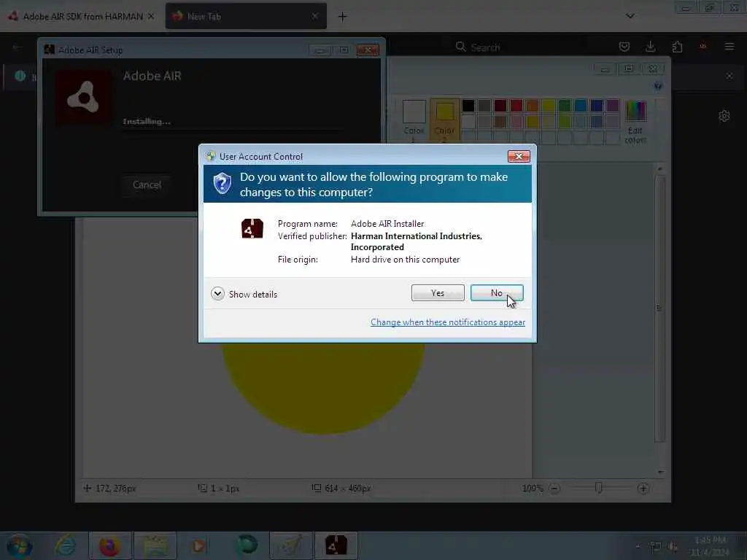Close the User Account Control dialog
This screenshot has width=747, height=560.
519,156
